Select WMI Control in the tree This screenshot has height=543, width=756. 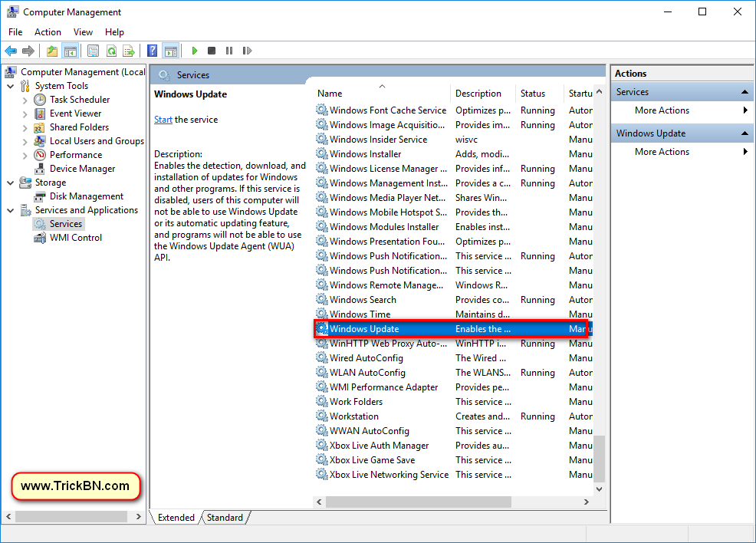click(x=76, y=238)
